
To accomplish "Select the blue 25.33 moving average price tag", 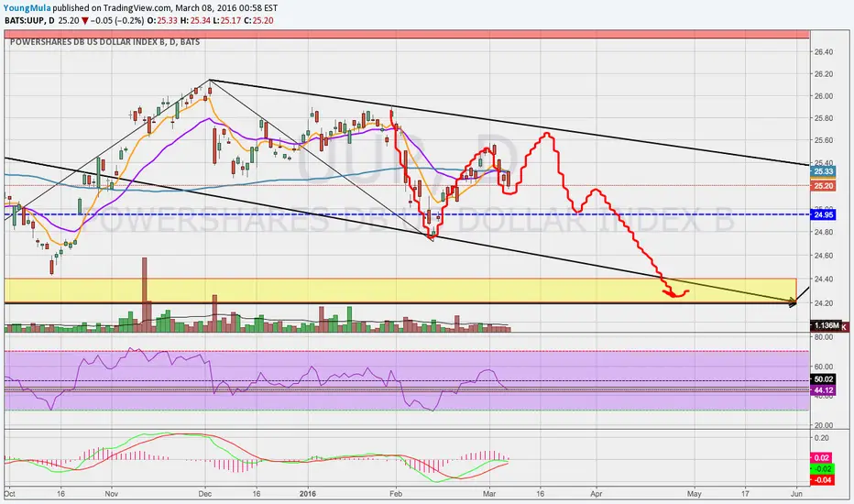I will 823,171.
